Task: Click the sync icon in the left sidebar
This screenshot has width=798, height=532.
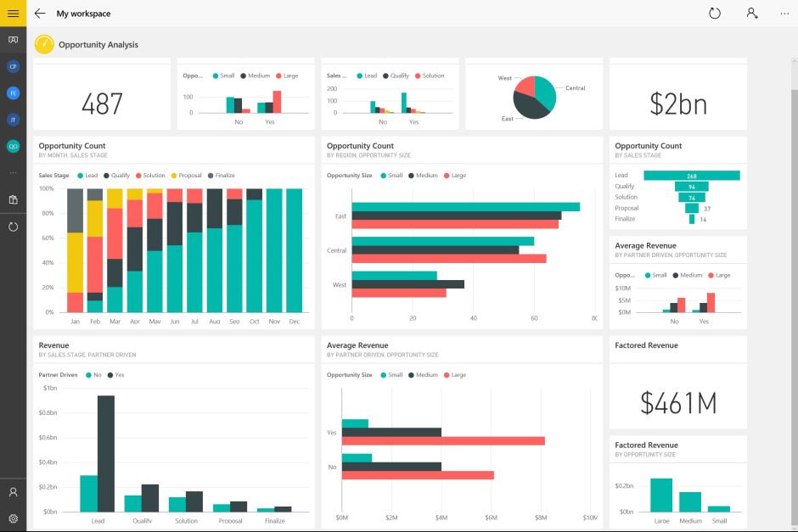Action: pos(13,226)
